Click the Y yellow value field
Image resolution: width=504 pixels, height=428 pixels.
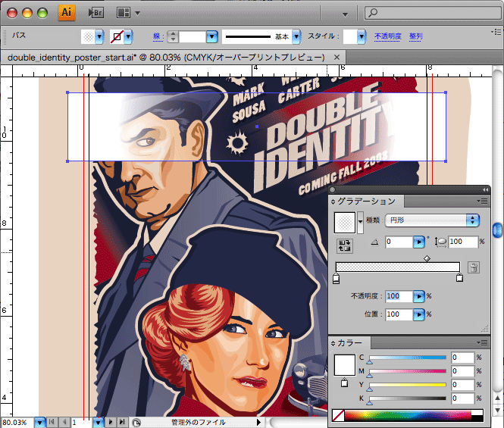click(x=463, y=385)
